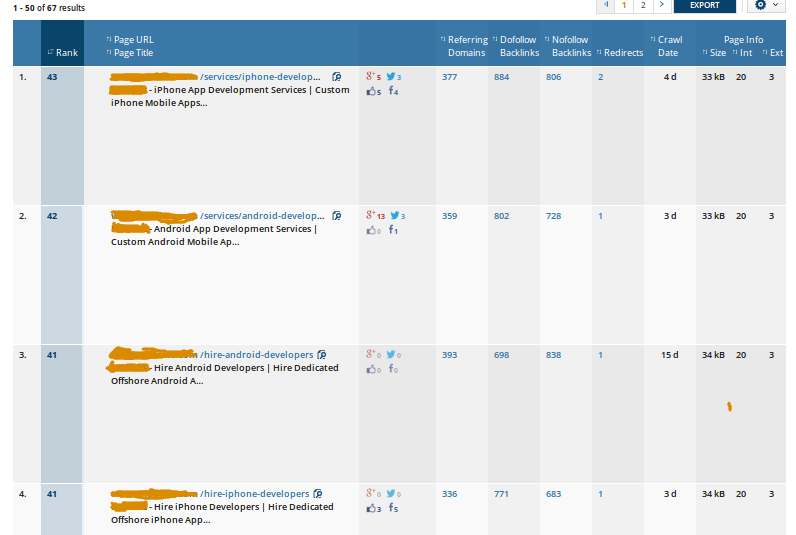The width and height of the screenshot is (796, 535).
Task: Click Twitter icon in row 1
Action: pos(391,76)
